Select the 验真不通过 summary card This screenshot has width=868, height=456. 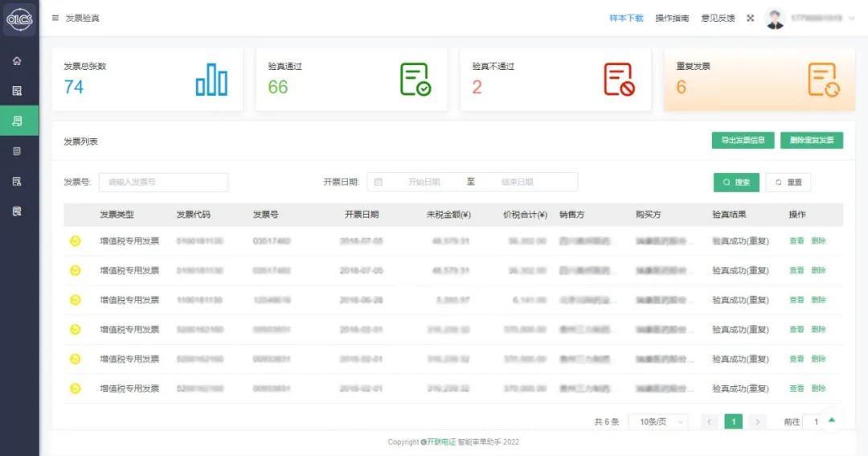point(555,79)
